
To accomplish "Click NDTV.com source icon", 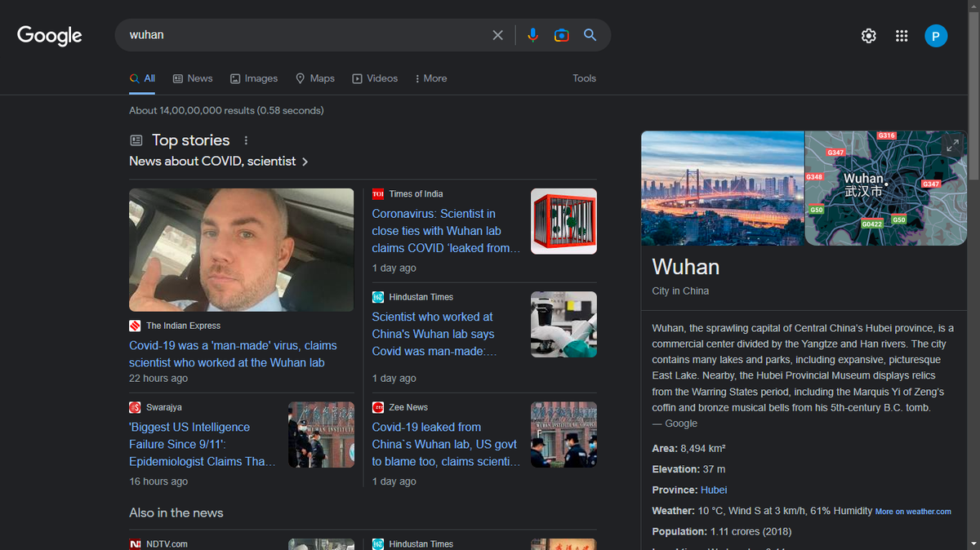I will (135, 544).
